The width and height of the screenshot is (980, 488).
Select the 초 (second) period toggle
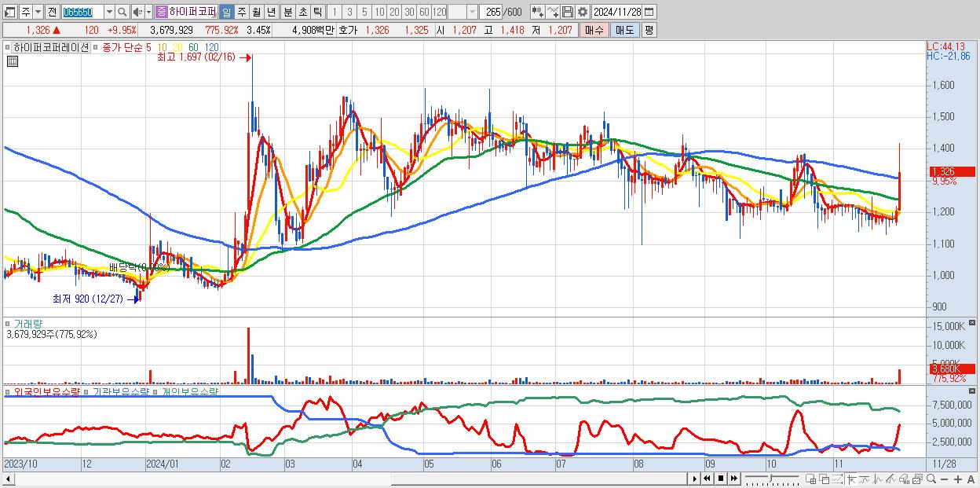(303, 12)
